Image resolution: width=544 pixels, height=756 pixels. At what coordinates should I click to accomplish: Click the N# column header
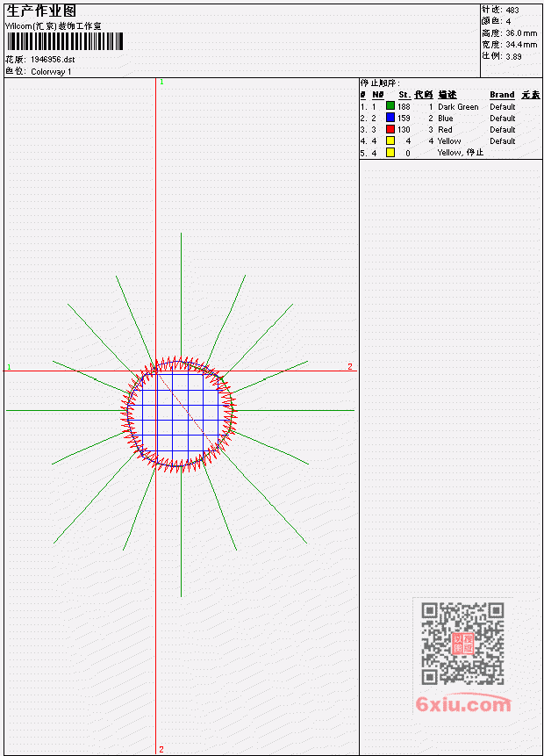click(378, 95)
